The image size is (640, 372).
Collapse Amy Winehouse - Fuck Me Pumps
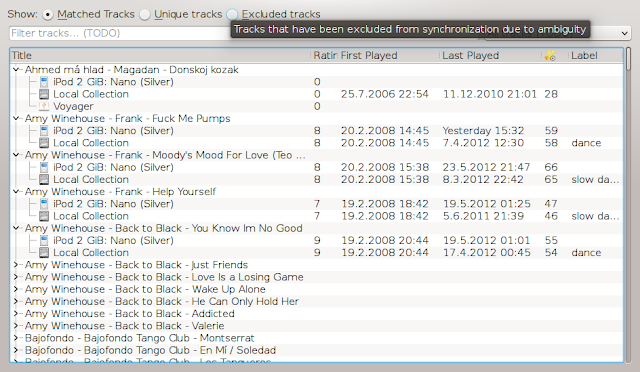(16, 118)
